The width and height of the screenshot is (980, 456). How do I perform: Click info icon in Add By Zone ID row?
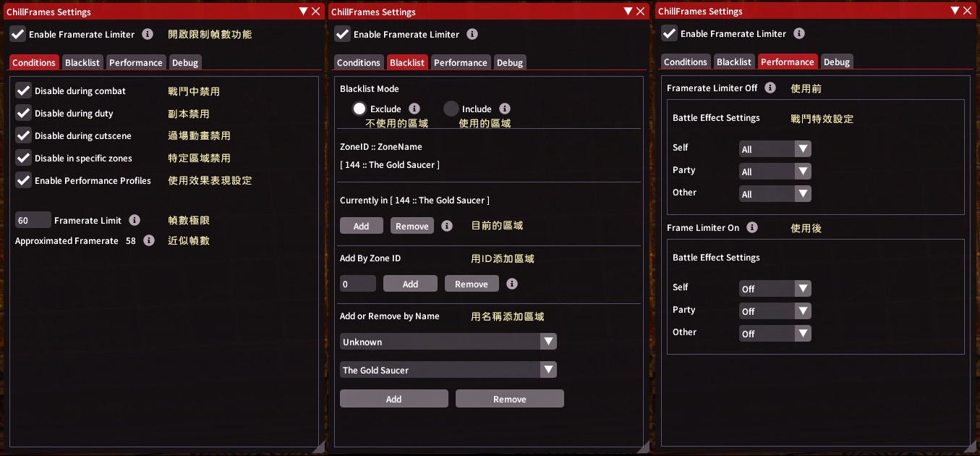(x=512, y=284)
